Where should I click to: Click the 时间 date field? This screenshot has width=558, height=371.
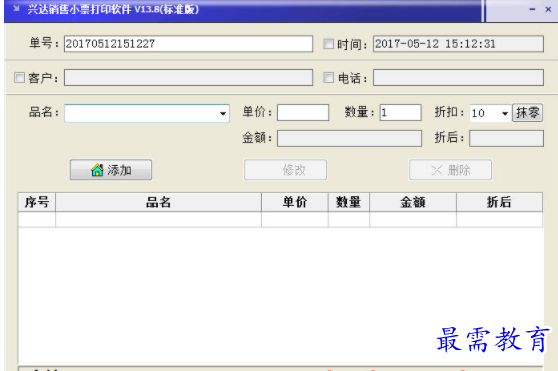pos(458,44)
